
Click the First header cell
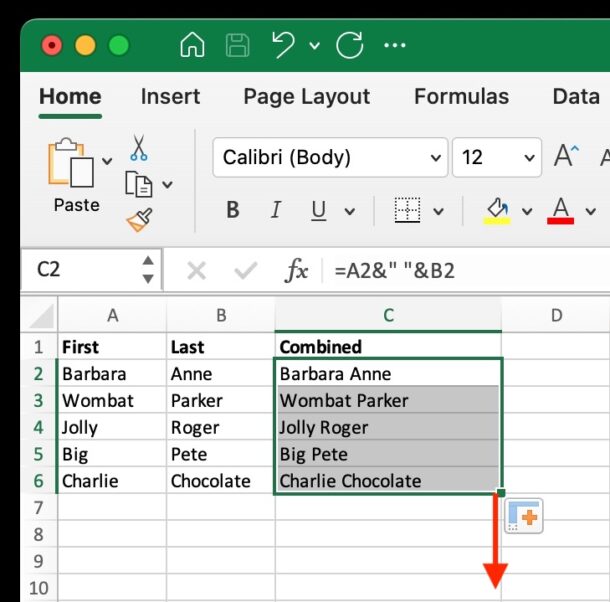point(112,347)
